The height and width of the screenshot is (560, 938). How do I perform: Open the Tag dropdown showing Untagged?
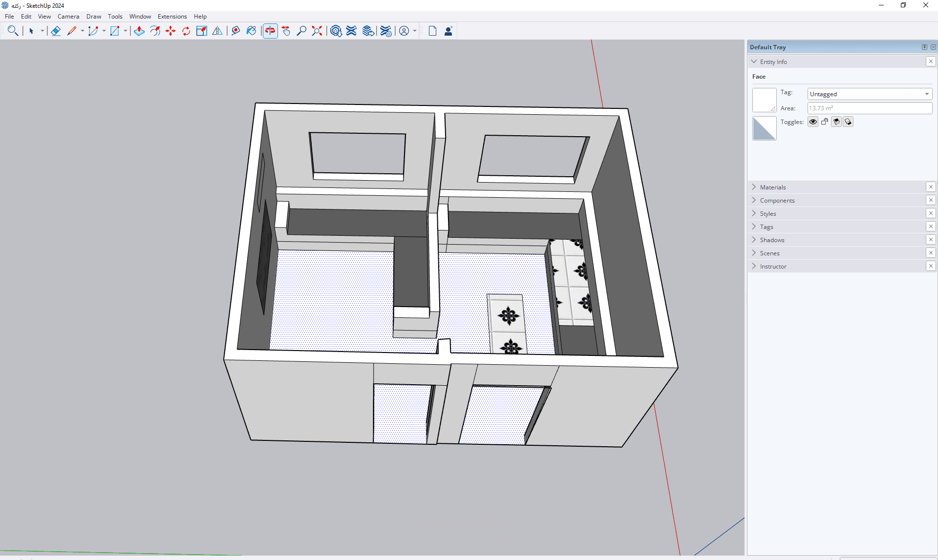870,94
